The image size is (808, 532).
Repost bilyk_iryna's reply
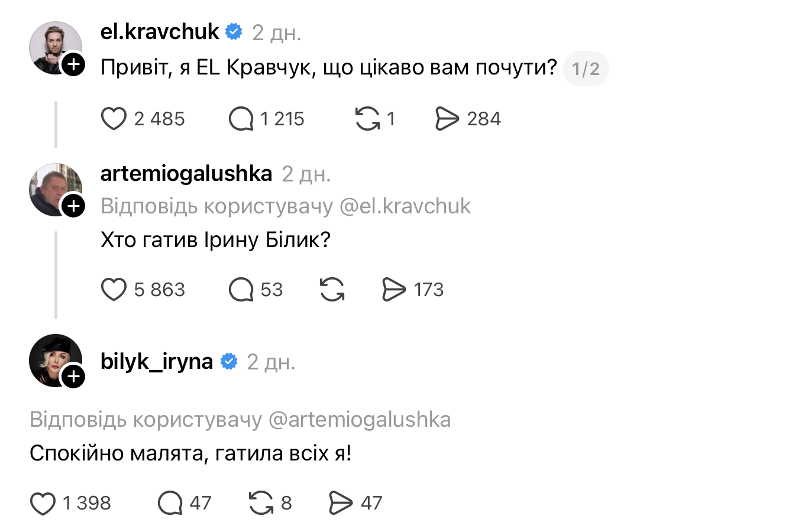click(261, 504)
